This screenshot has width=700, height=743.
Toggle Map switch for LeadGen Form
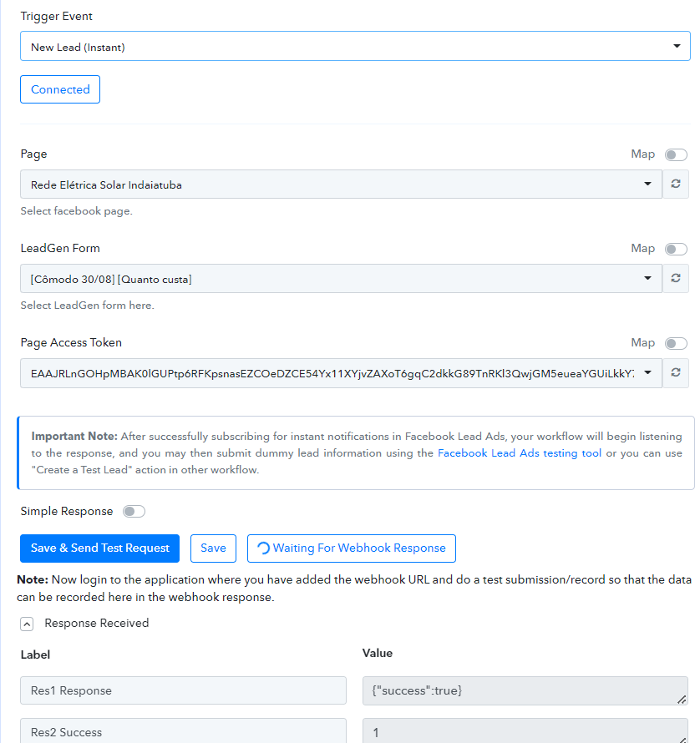[676, 249]
